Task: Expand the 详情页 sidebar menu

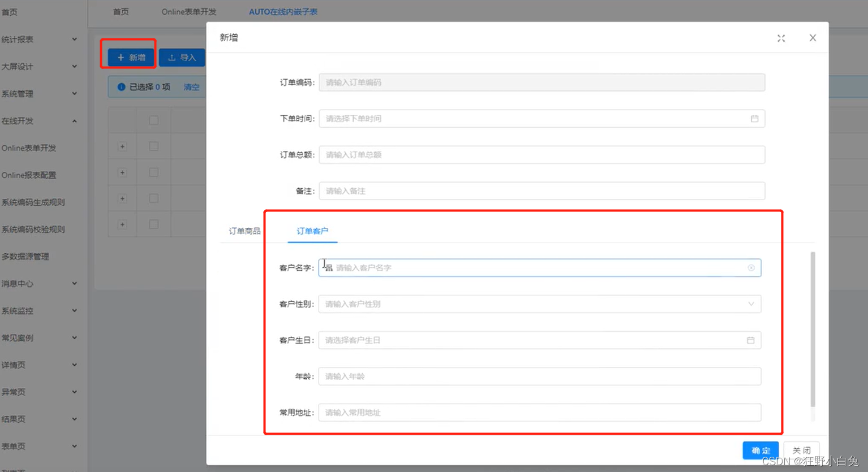Action: pos(74,365)
